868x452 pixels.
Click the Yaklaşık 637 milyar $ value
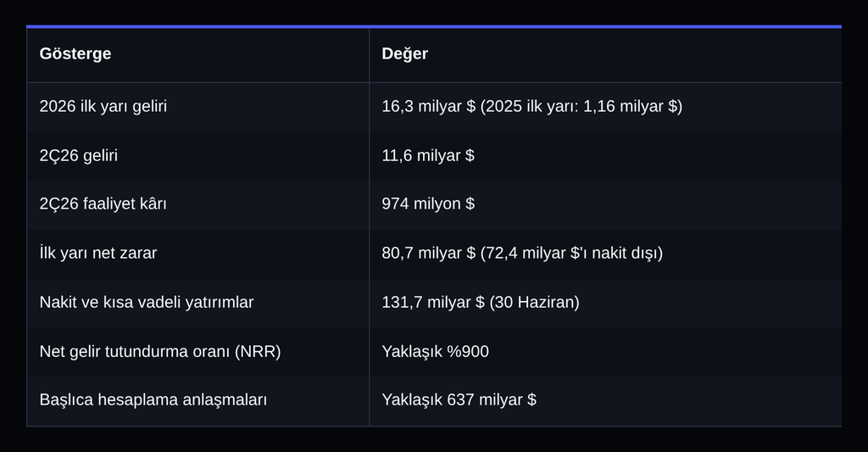point(459,400)
